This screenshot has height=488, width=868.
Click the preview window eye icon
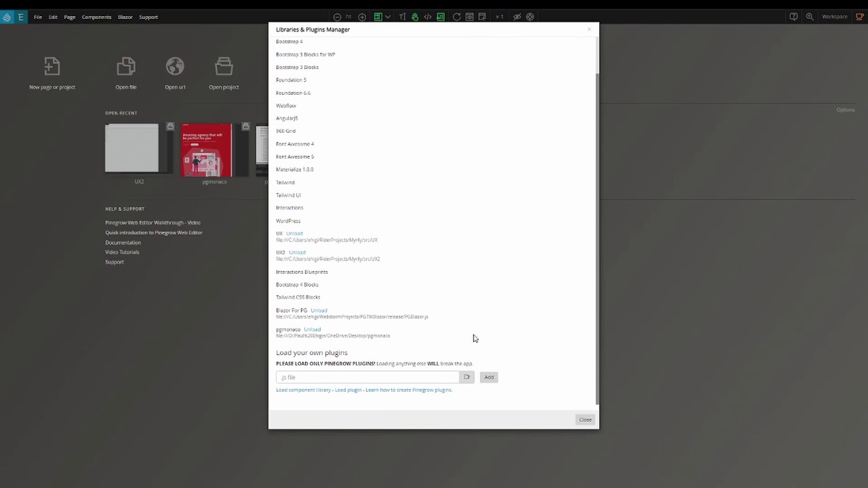click(x=469, y=17)
